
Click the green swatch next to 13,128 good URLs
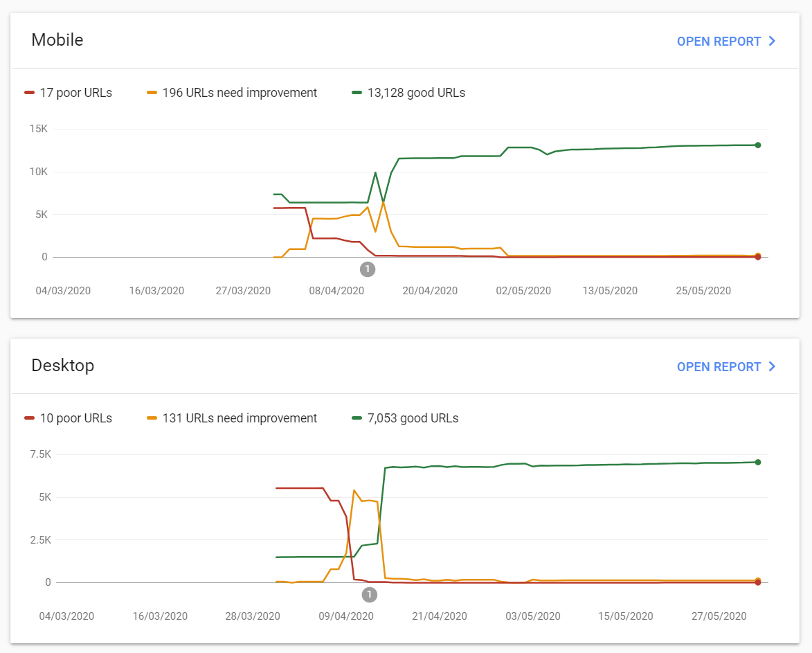point(357,93)
